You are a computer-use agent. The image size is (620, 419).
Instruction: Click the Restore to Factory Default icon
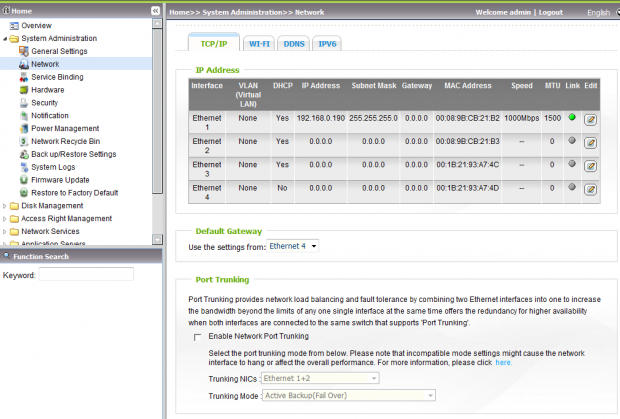click(x=24, y=193)
